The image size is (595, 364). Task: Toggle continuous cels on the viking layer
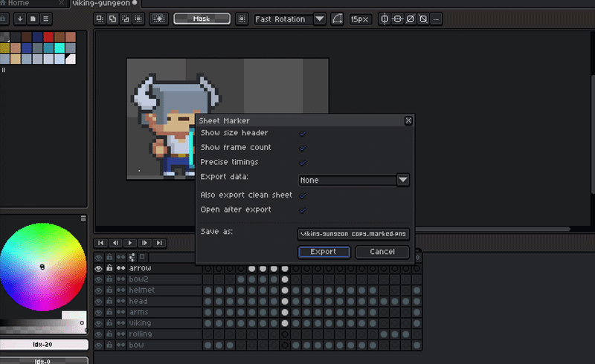point(120,323)
